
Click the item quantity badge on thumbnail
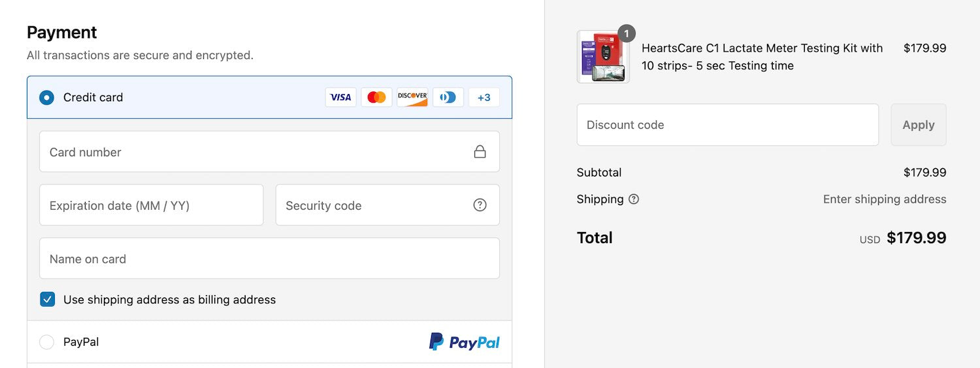627,33
